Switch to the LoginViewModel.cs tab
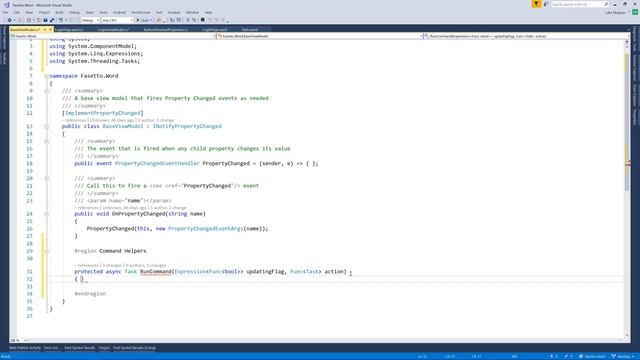This screenshot has height=360, width=640. click(113, 29)
